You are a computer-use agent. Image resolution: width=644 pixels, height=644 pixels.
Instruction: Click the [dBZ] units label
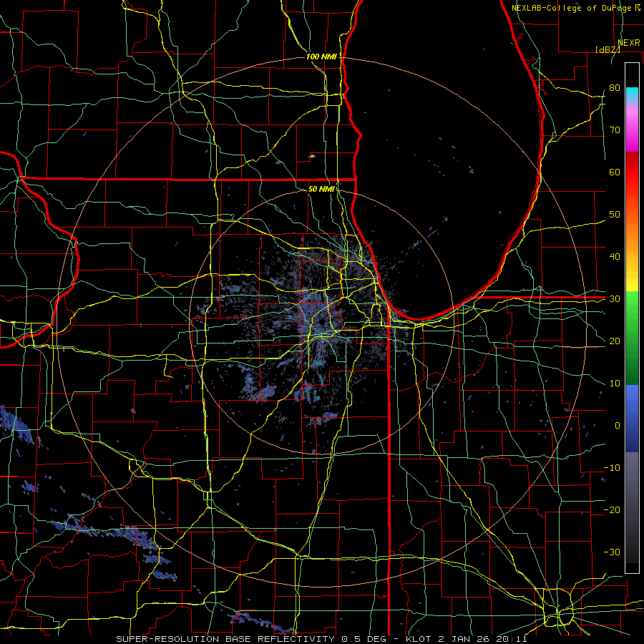(x=608, y=49)
